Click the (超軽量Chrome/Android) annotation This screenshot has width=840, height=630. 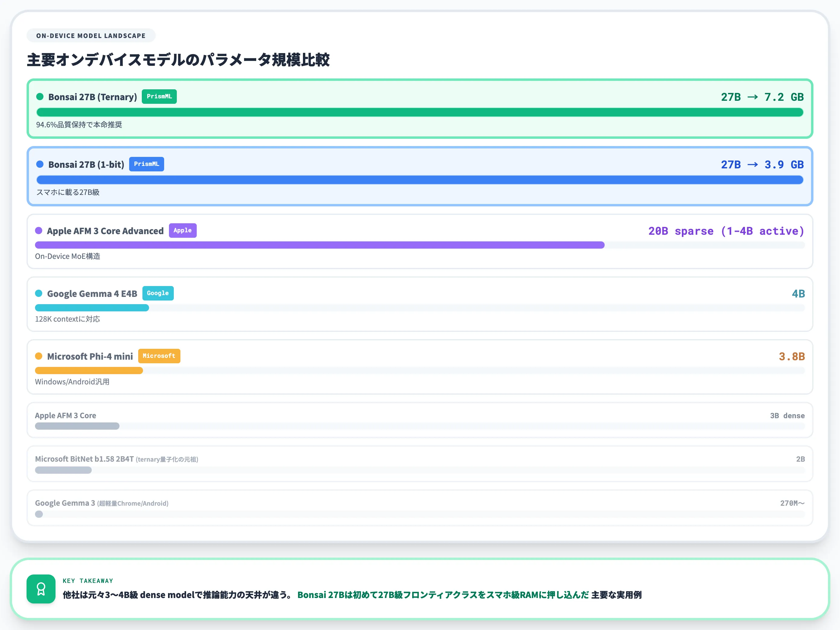click(133, 504)
